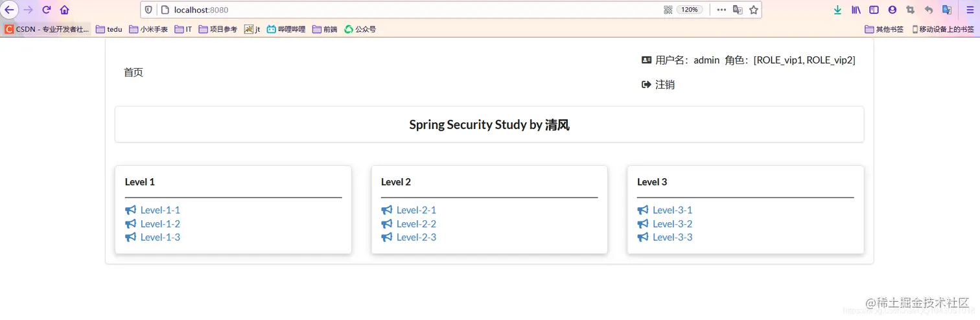This screenshot has height=320, width=980.
Task: Click the translate icon inside address bar
Action: (x=738, y=10)
